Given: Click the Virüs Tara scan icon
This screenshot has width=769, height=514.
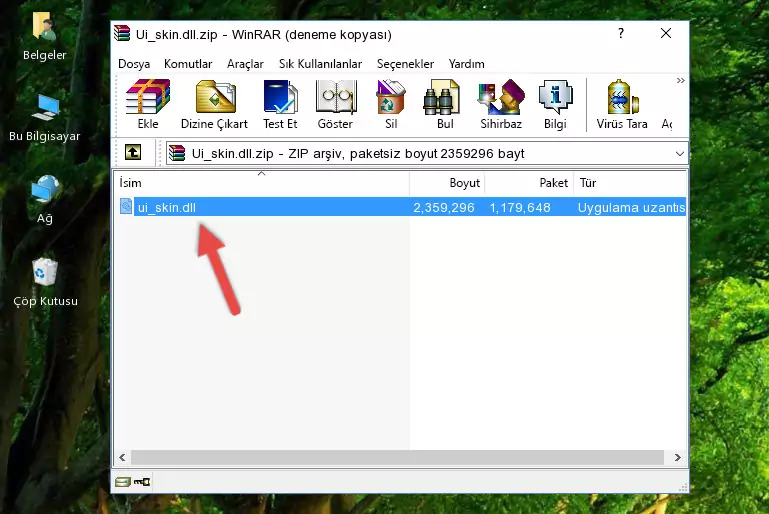Looking at the screenshot, I should coord(622,97).
